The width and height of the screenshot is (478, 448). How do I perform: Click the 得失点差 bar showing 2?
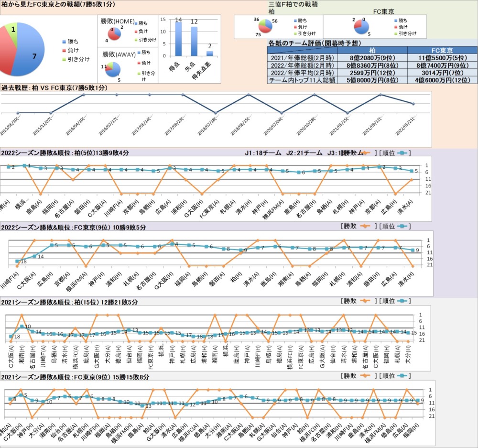pos(209,53)
